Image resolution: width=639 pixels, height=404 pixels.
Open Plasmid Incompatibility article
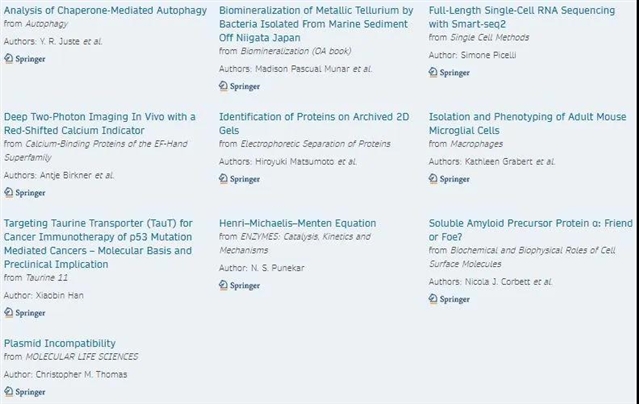[x=60, y=343]
